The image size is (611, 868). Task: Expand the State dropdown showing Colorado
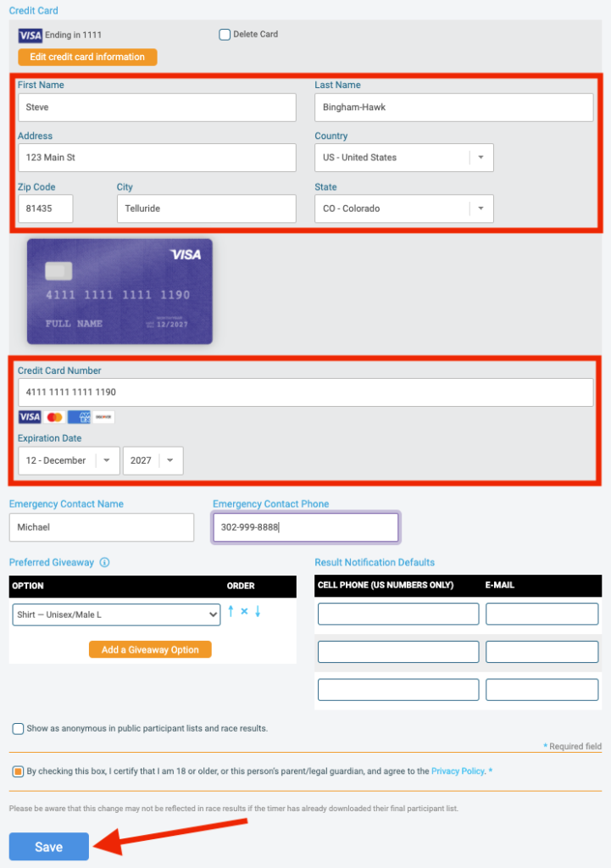tap(404, 209)
